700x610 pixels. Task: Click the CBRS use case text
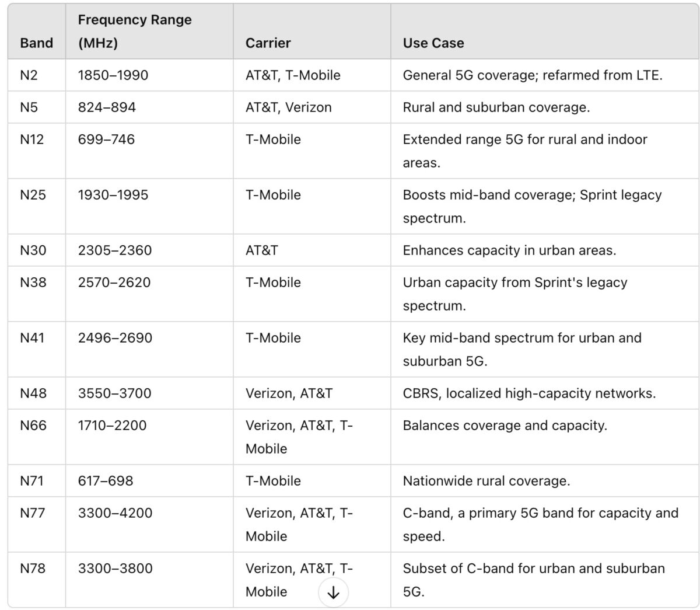(529, 393)
